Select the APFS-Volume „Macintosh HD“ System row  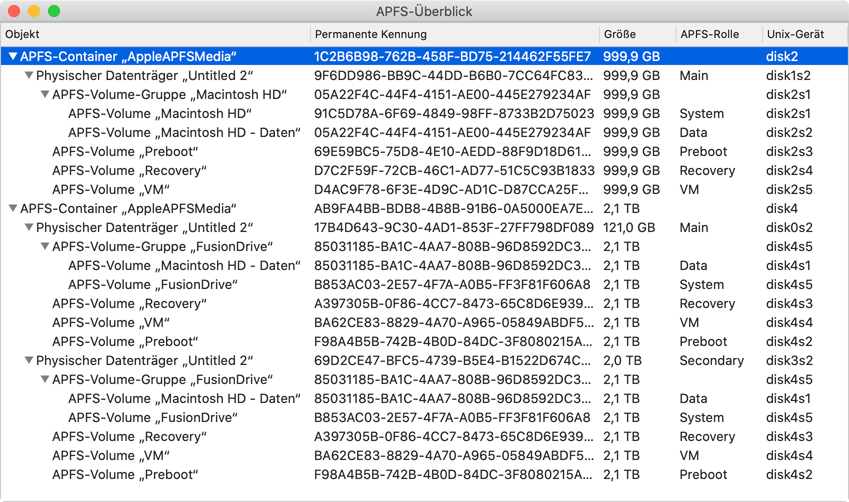click(x=424, y=114)
